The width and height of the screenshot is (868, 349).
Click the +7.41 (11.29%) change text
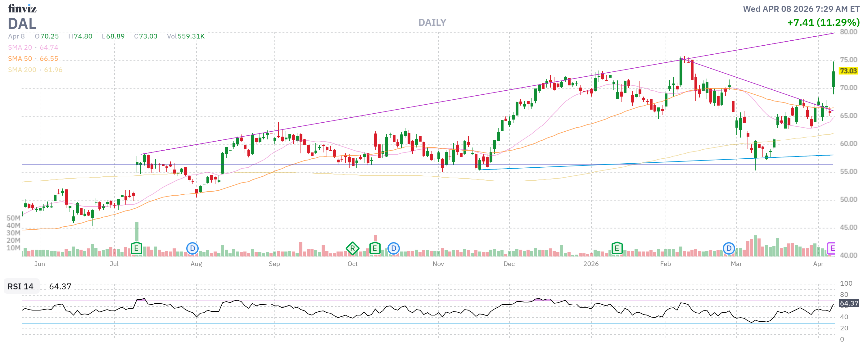(823, 23)
